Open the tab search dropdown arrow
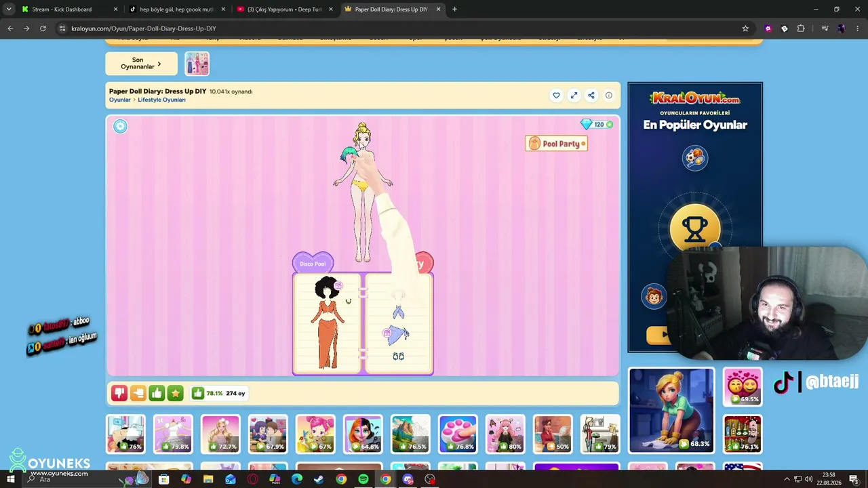The width and height of the screenshot is (868, 488). pos(9,9)
